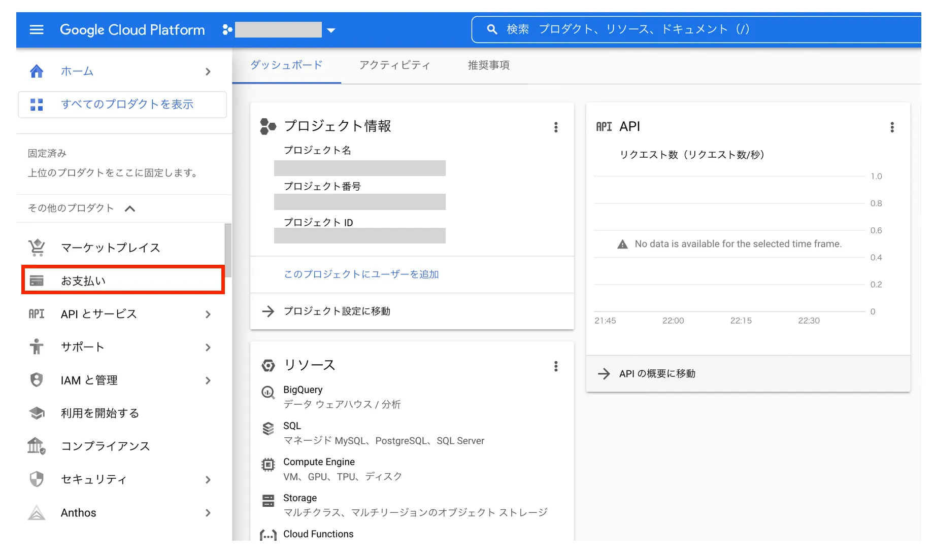This screenshot has width=934, height=560.
Task: Click the Support person icon
Action: [37, 347]
